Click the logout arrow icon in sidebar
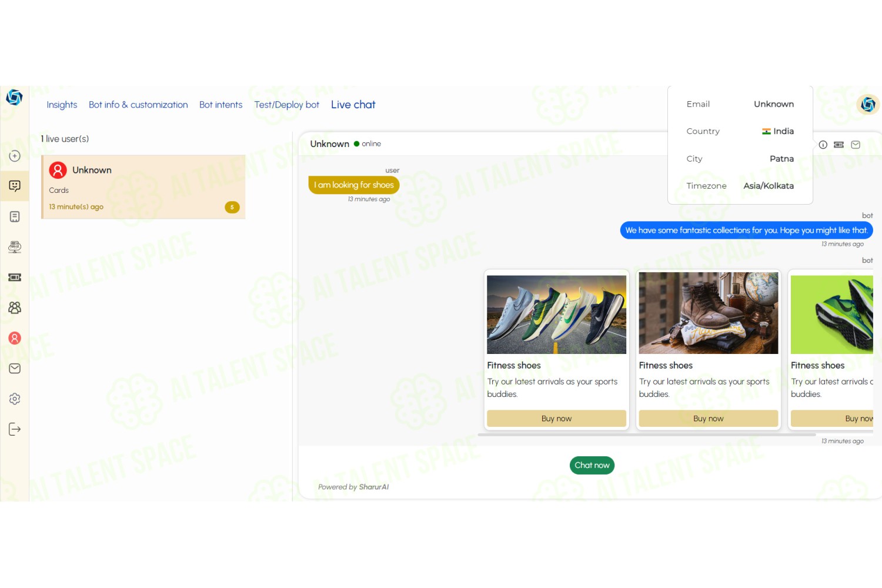The width and height of the screenshot is (882, 588). click(15, 429)
